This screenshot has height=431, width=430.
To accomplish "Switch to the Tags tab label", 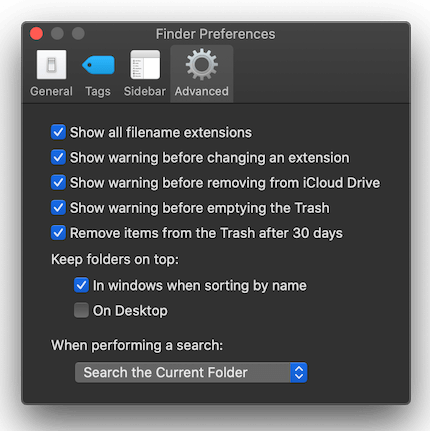I will point(98,91).
